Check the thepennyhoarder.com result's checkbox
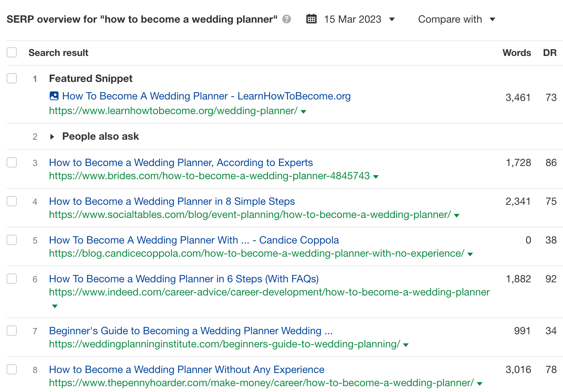The image size is (563, 392). point(11,370)
